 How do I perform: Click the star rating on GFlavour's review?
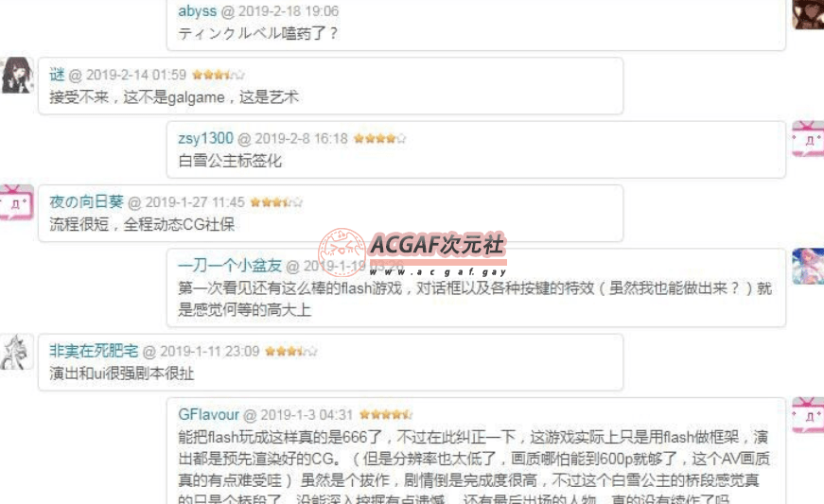(386, 415)
